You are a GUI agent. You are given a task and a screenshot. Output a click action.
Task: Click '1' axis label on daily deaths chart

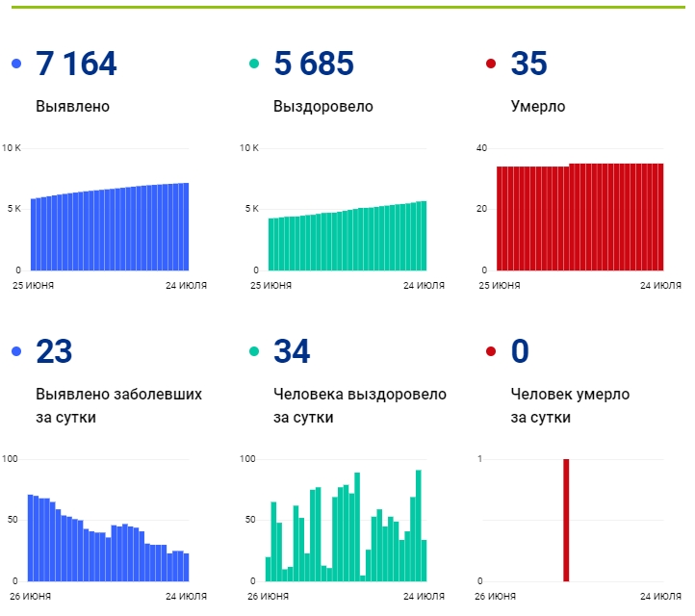click(x=479, y=459)
